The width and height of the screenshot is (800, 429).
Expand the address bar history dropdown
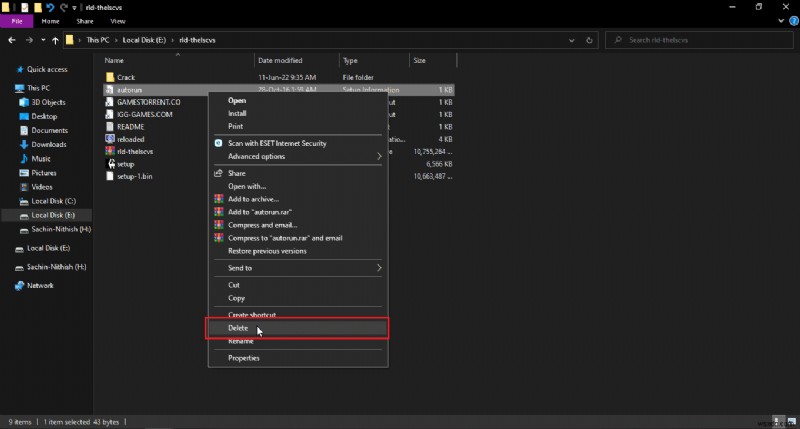pos(571,40)
